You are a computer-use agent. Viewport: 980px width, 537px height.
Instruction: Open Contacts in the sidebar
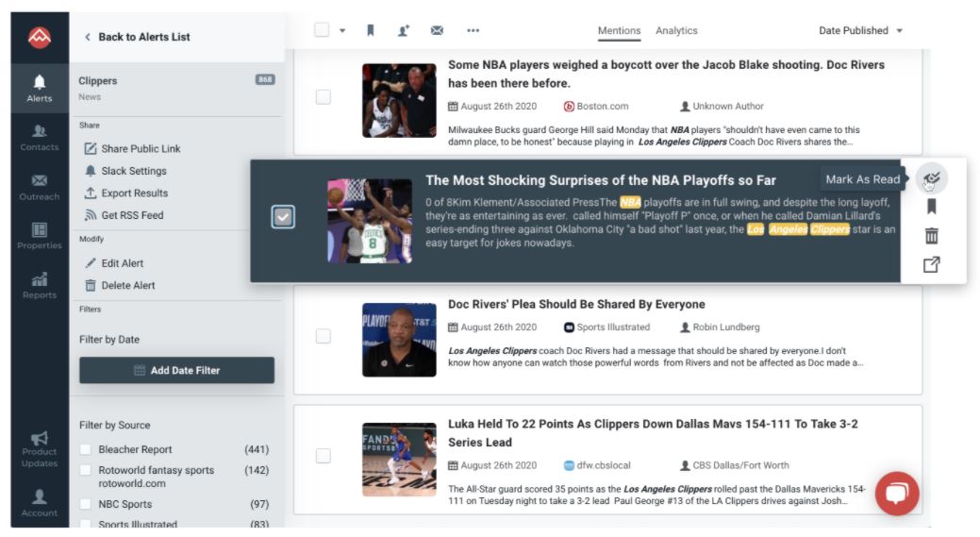tap(40, 138)
